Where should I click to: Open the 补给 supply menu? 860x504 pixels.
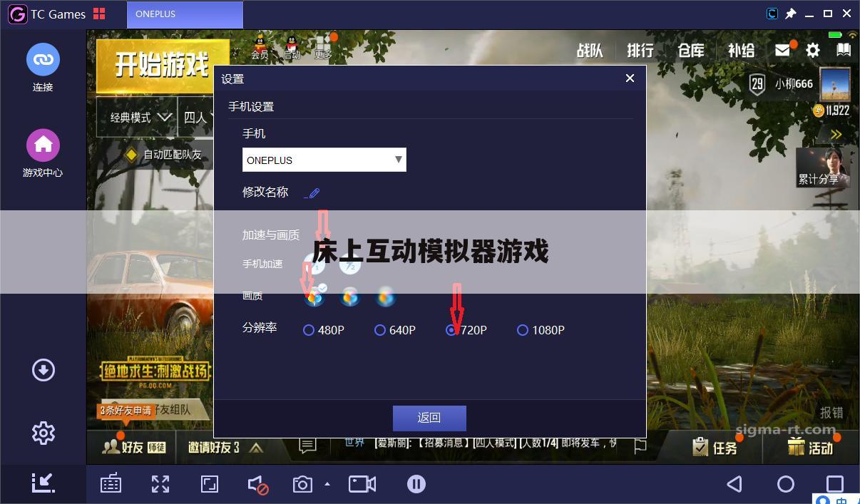point(742,50)
